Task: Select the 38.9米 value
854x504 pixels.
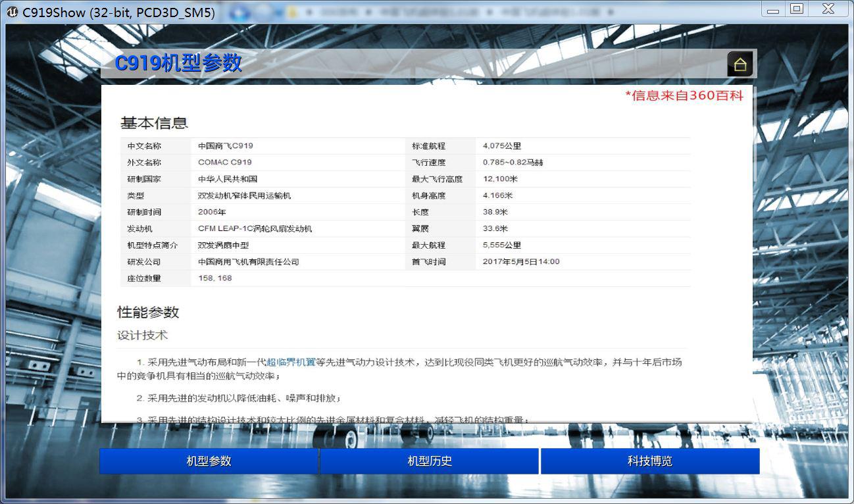Action: tap(495, 212)
